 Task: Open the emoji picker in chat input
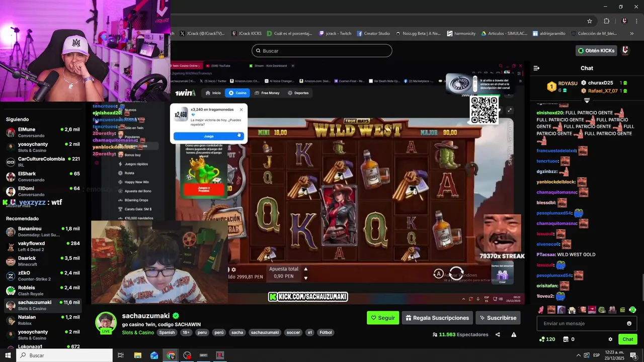pos(629,323)
